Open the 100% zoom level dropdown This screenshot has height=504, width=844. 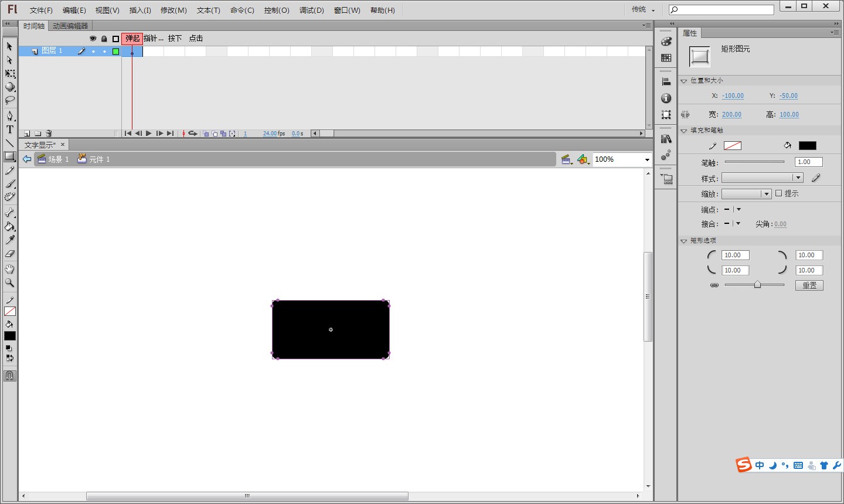[x=647, y=159]
